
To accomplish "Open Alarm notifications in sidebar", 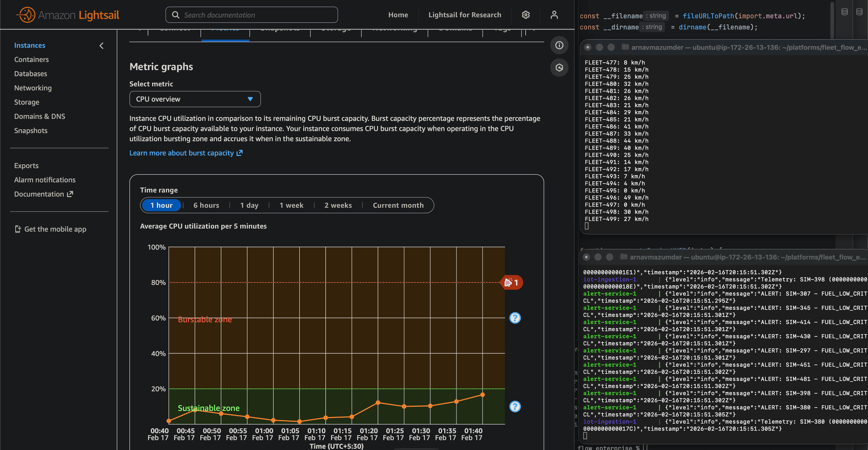I will [44, 180].
